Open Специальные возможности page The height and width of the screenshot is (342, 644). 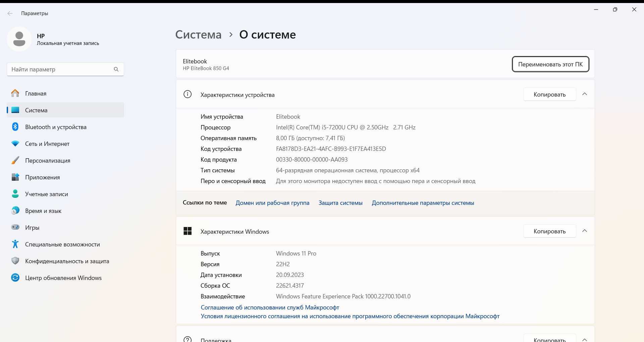click(x=65, y=244)
